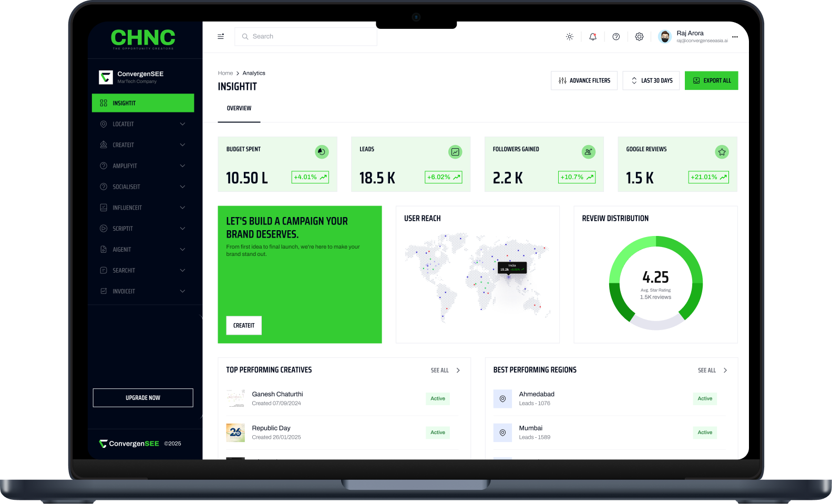Click SEE ALL for Top Performing Creatives
Image resolution: width=832 pixels, height=504 pixels.
(440, 371)
